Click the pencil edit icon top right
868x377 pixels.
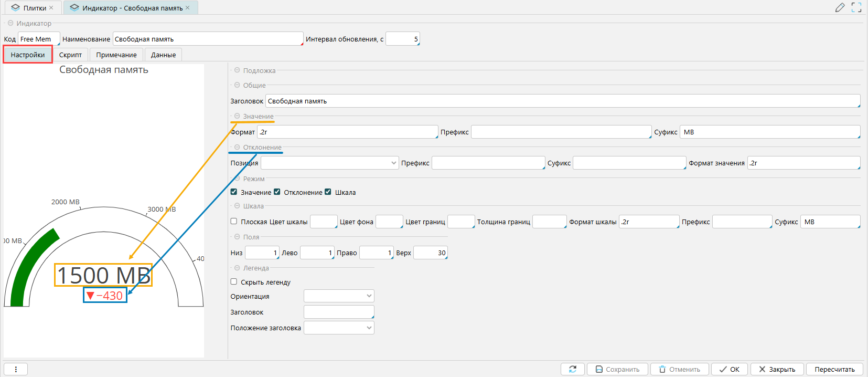pyautogui.click(x=840, y=7)
